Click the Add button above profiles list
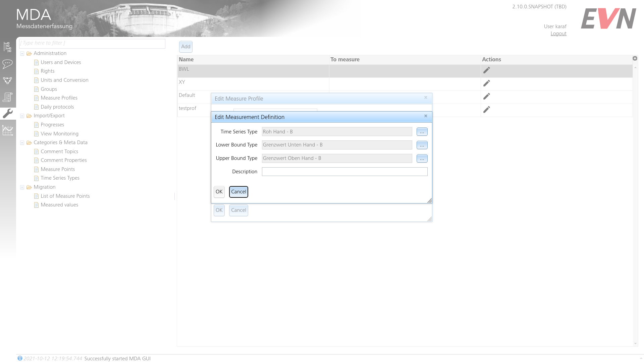Viewport: 644px width, 362px height. [x=185, y=46]
